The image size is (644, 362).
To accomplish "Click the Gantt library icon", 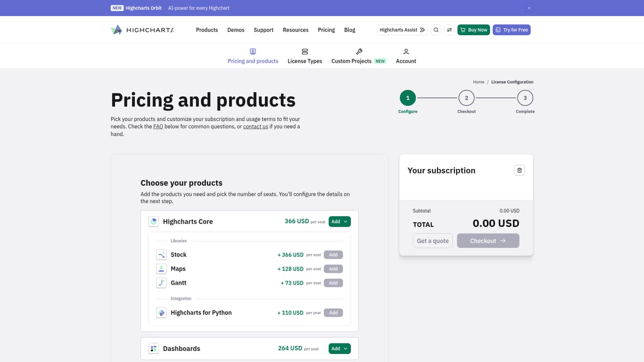I will click(161, 283).
